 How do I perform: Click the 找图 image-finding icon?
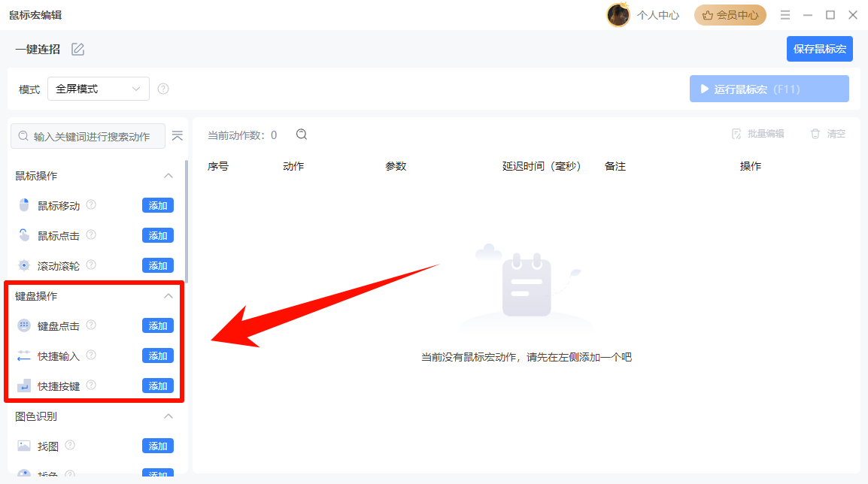[24, 445]
